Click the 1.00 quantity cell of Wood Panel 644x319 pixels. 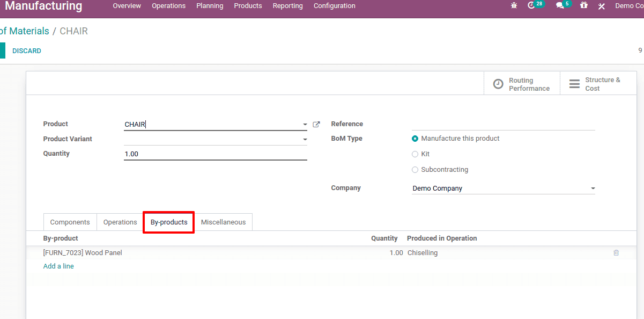click(x=396, y=253)
